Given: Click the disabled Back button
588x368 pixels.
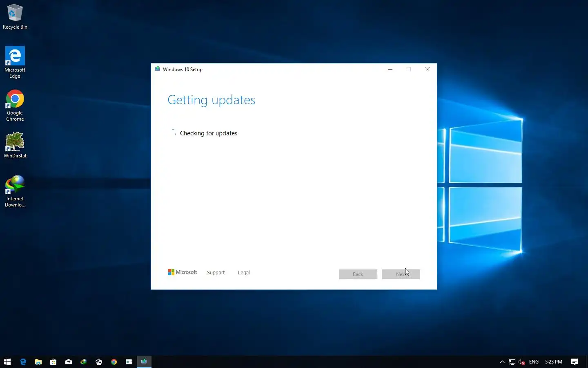Looking at the screenshot, I should (x=358, y=274).
